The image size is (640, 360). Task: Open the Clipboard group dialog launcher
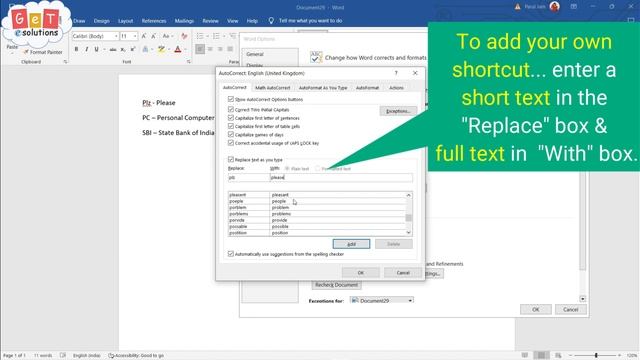click(x=65, y=62)
